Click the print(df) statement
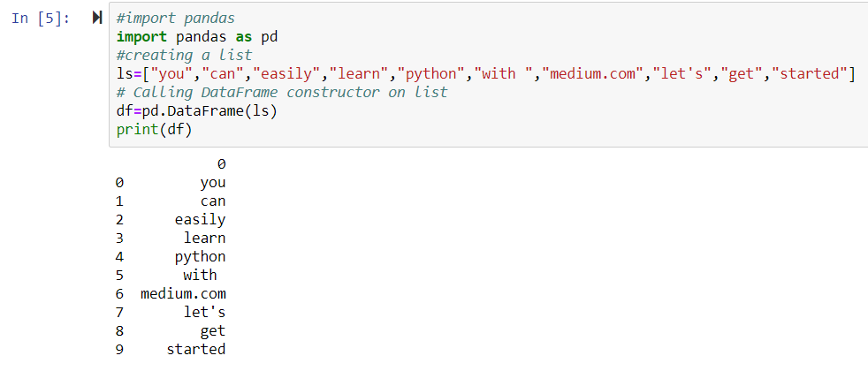The width and height of the screenshot is (868, 371). click(154, 129)
